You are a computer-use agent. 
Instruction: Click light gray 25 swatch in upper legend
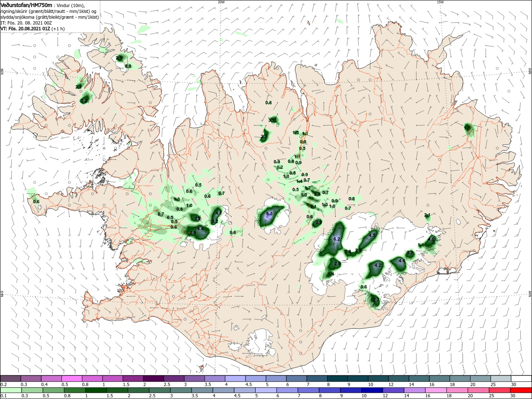click(x=501, y=379)
